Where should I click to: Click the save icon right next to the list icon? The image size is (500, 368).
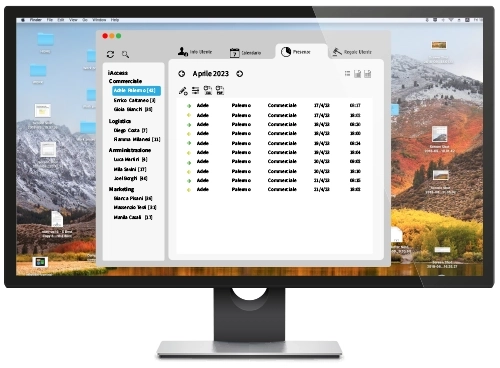click(357, 74)
